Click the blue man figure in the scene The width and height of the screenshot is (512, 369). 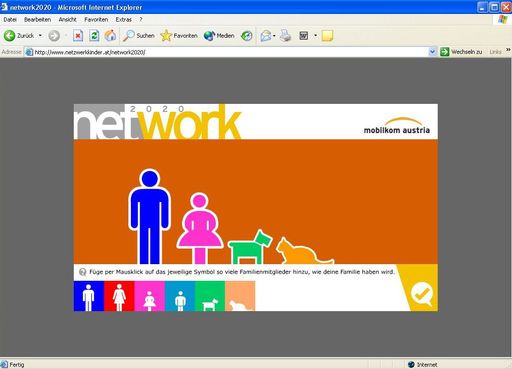149,216
